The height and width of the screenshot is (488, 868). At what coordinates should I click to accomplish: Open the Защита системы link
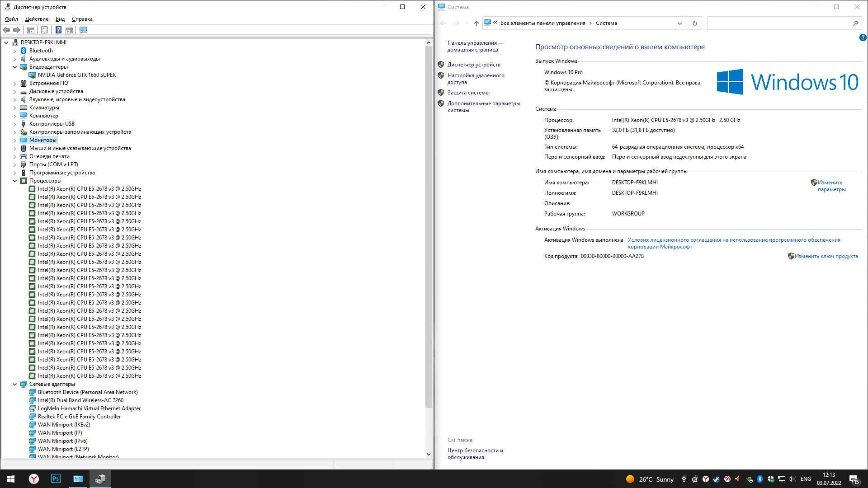pyautogui.click(x=468, y=93)
